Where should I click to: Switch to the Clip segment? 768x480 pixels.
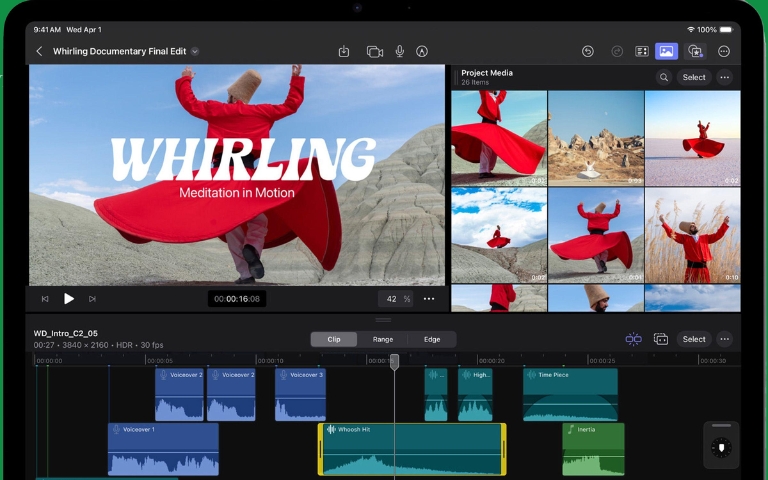click(x=334, y=339)
